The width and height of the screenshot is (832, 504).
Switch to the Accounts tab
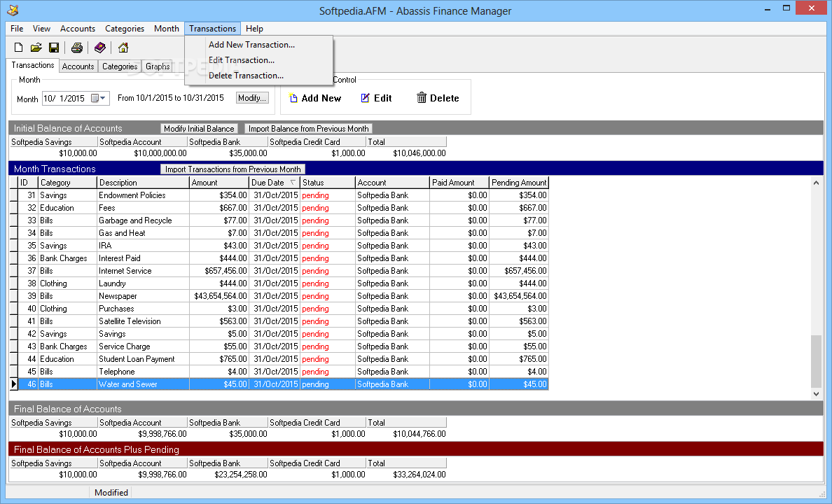78,66
